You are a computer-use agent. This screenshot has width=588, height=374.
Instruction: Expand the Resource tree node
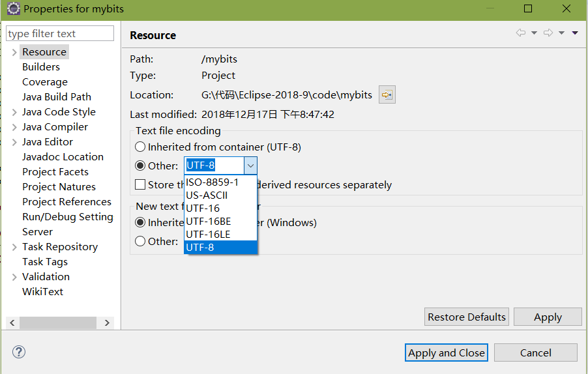click(14, 52)
